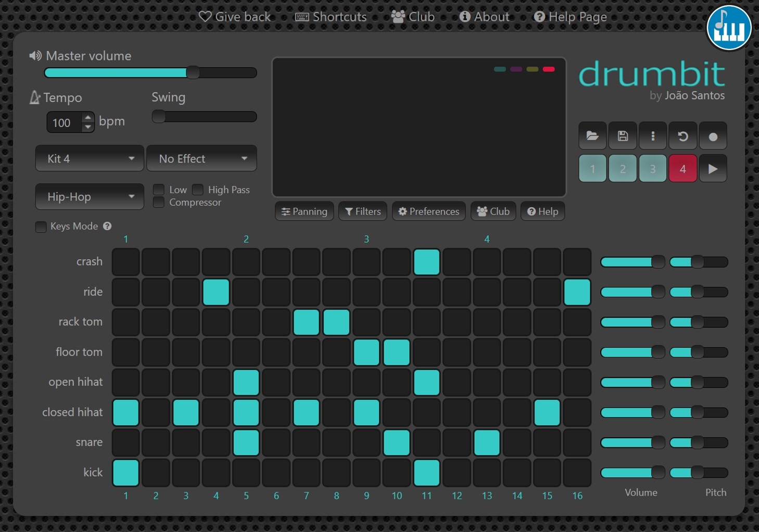Viewport: 759px width, 532px height.
Task: Increase tempo with up stepper arrow
Action: (88, 118)
